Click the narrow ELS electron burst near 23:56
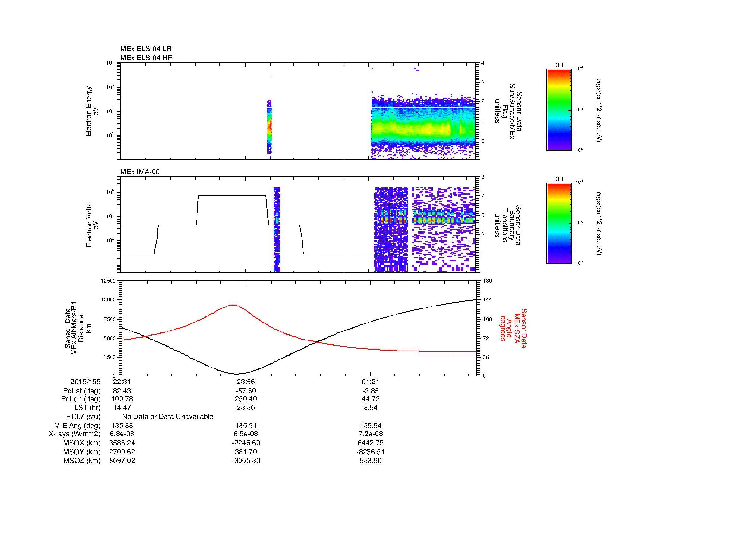Image resolution: width=756 pixels, height=534 pixels. (x=270, y=127)
